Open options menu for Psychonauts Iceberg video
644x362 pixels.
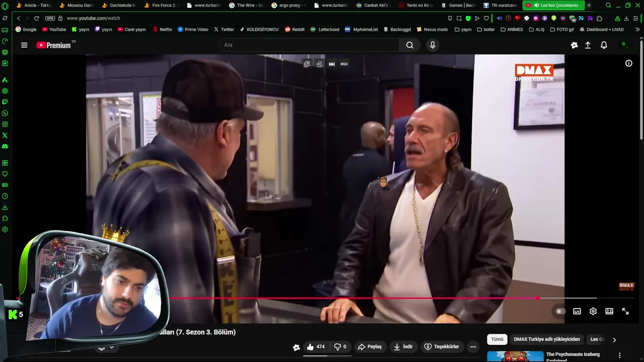(x=620, y=355)
